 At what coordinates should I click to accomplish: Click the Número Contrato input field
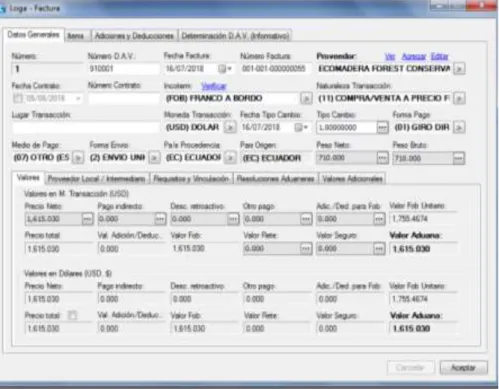pos(123,98)
